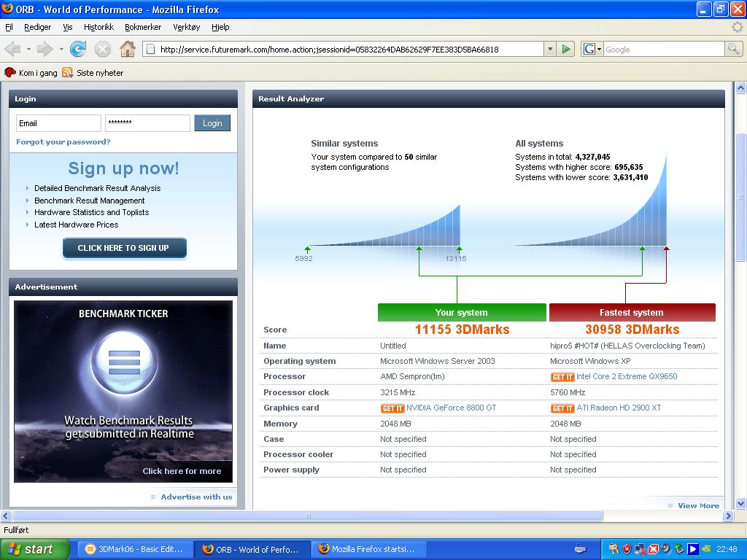Click the 3215 MHz processor clock value

tap(398, 392)
